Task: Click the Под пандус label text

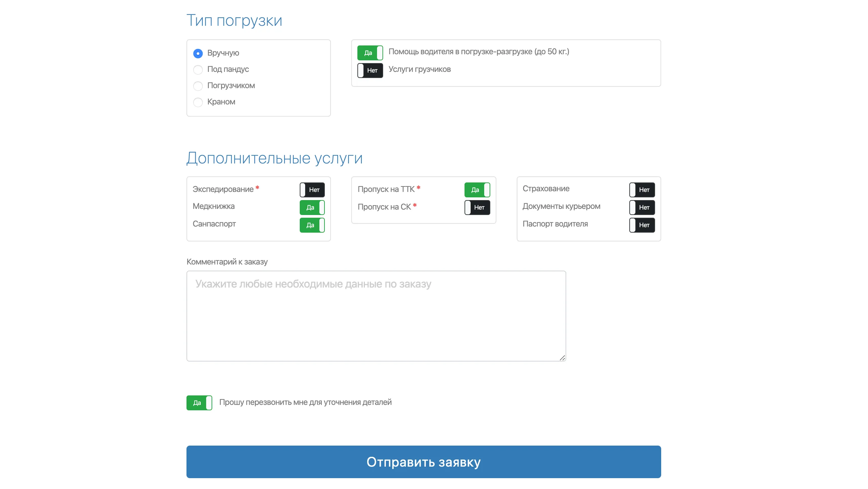Action: (x=228, y=70)
